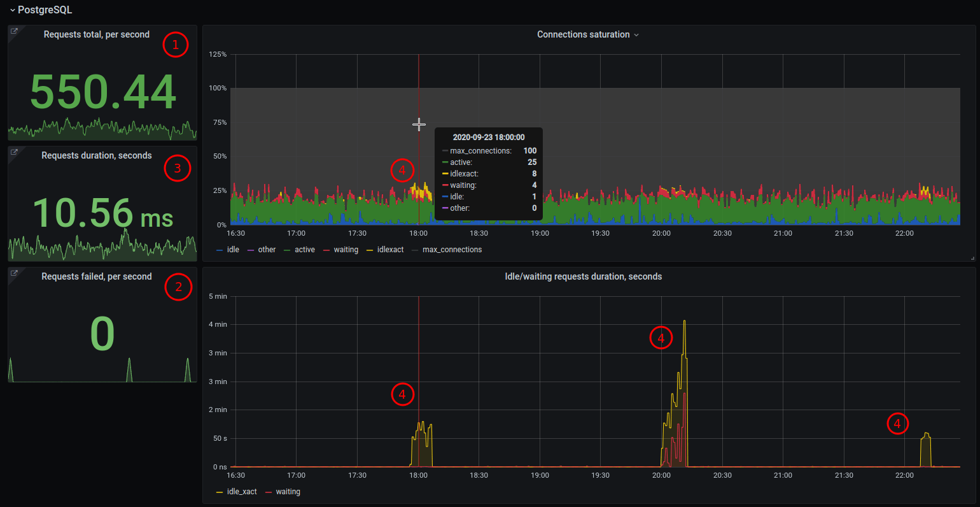Click the 0 failed requests value
This screenshot has width=980, height=507.
point(102,334)
